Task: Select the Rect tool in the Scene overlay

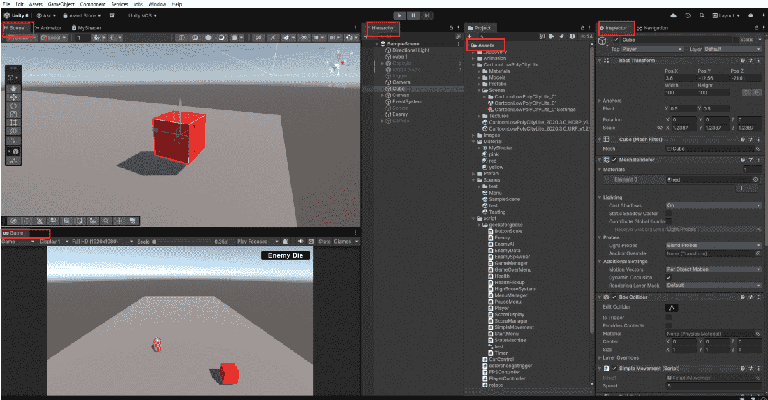Action: click(x=13, y=122)
